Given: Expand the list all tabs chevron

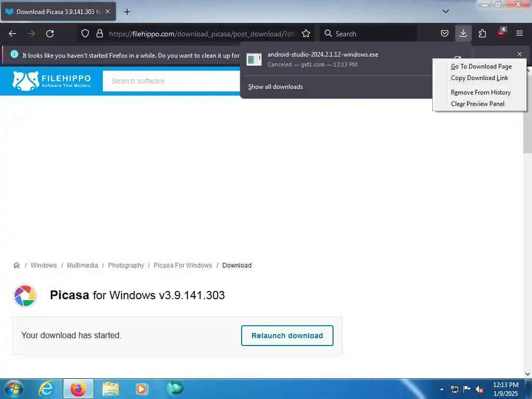Looking at the screenshot, I should pyautogui.click(x=446, y=11).
